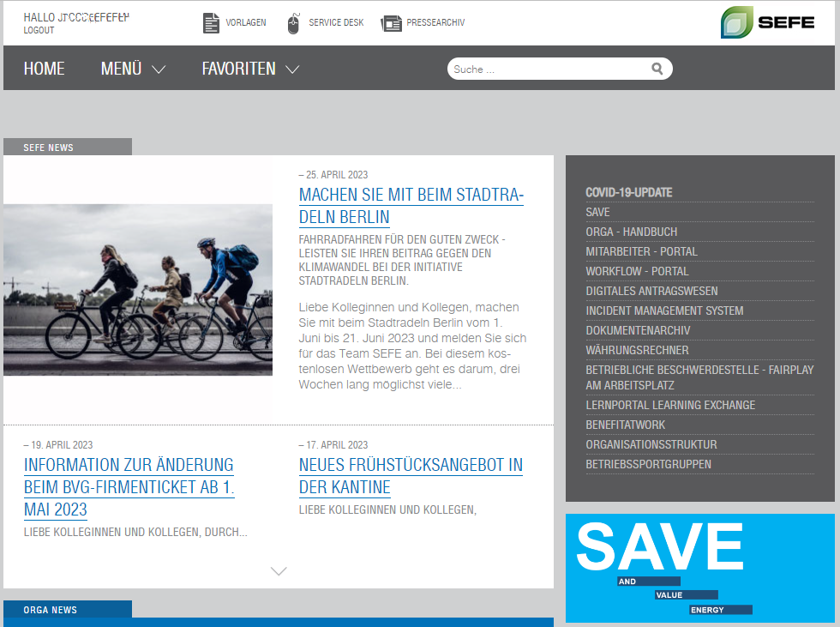Screen dimensions: 840x627
Task: Open Betriebssportgruppen sidebar link
Action: click(x=649, y=465)
